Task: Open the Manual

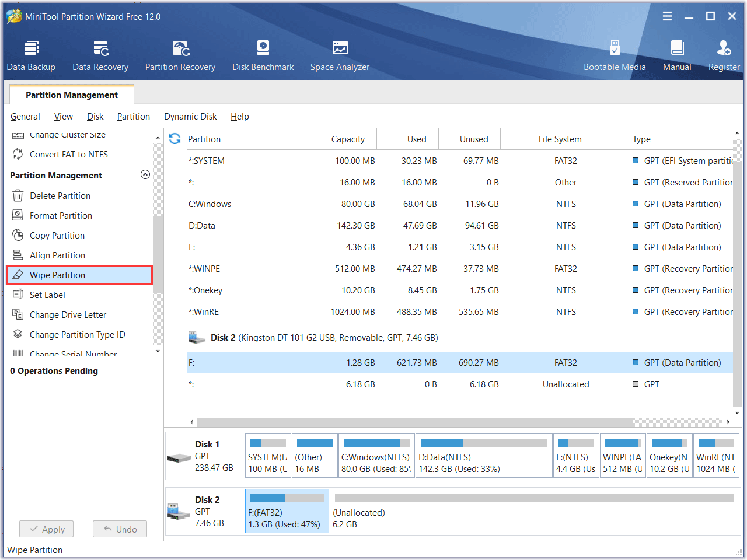Action: click(677, 56)
